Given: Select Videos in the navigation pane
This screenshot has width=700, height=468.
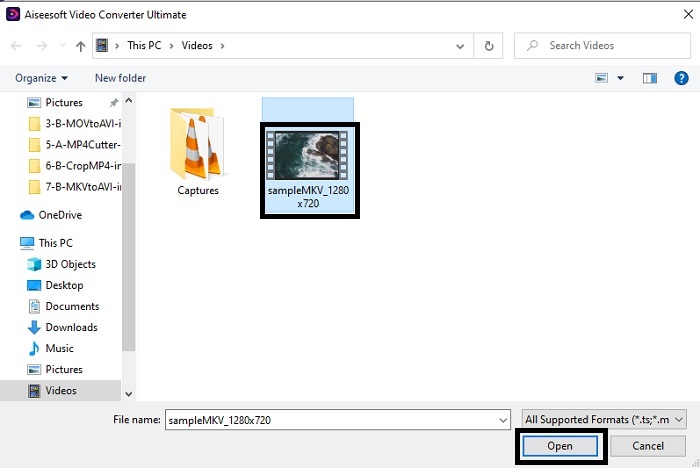Looking at the screenshot, I should click(60, 391).
